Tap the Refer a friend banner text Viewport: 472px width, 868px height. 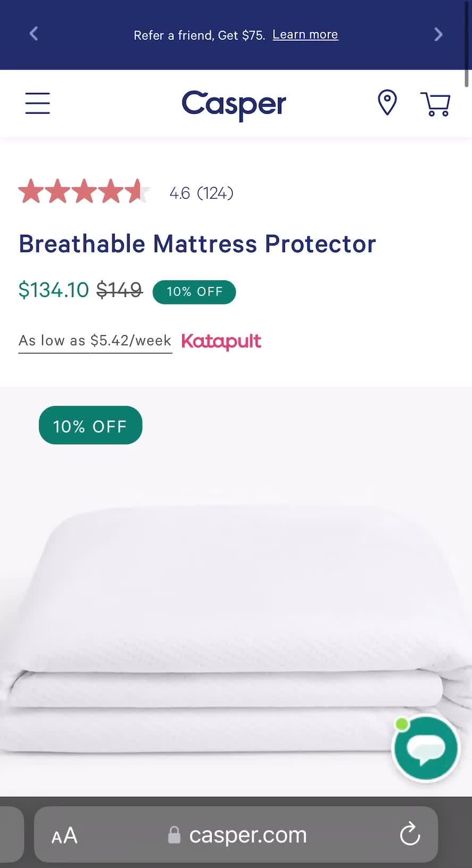199,35
